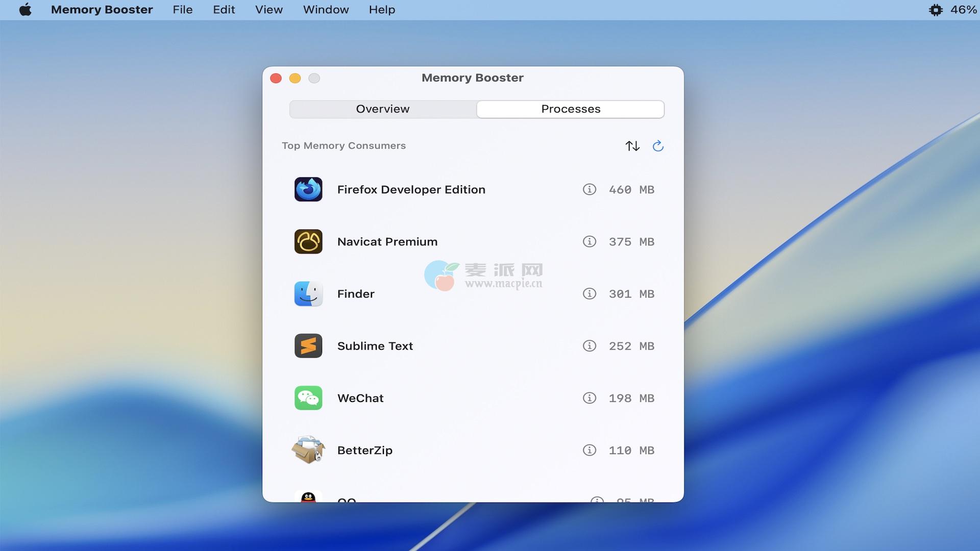Open the Help menu
The image size is (980, 551).
(x=382, y=10)
